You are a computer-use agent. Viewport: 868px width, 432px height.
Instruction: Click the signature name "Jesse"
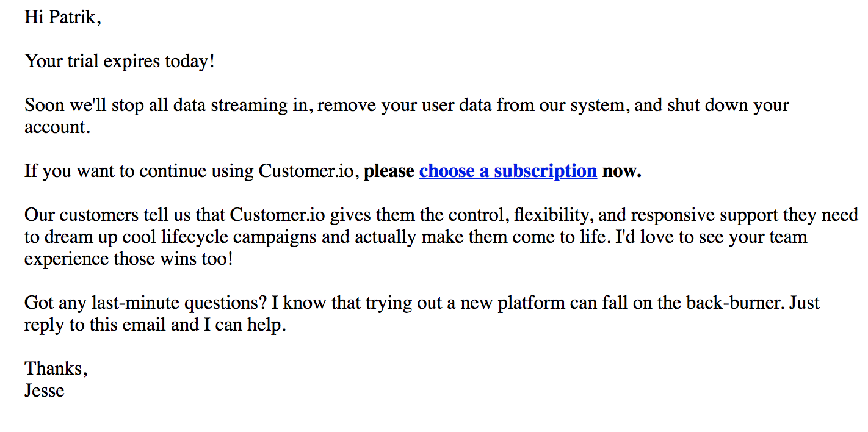[x=45, y=391]
